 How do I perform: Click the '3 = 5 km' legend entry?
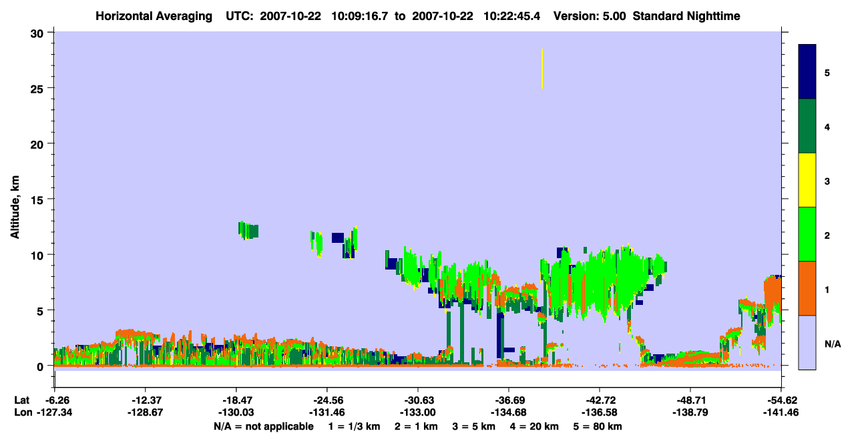click(x=474, y=426)
